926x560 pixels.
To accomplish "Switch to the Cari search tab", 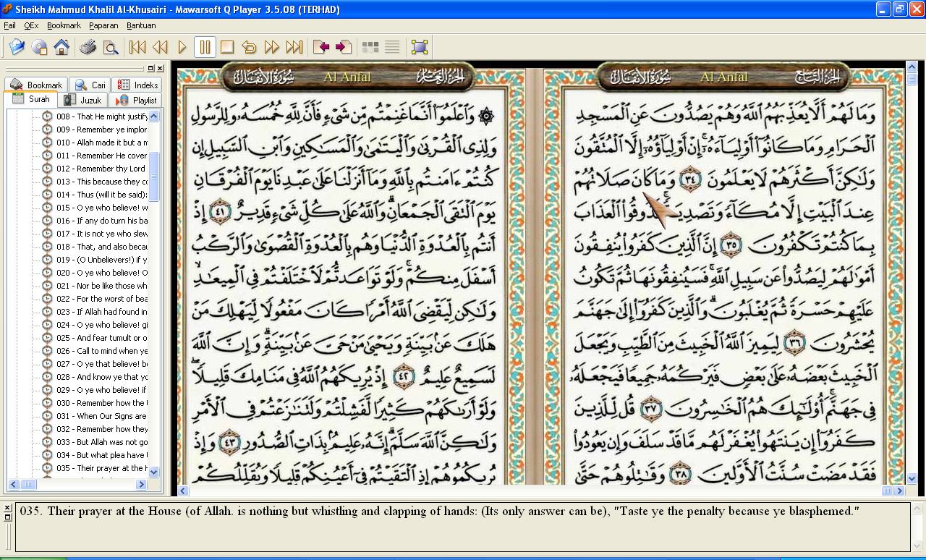I will (x=90, y=85).
